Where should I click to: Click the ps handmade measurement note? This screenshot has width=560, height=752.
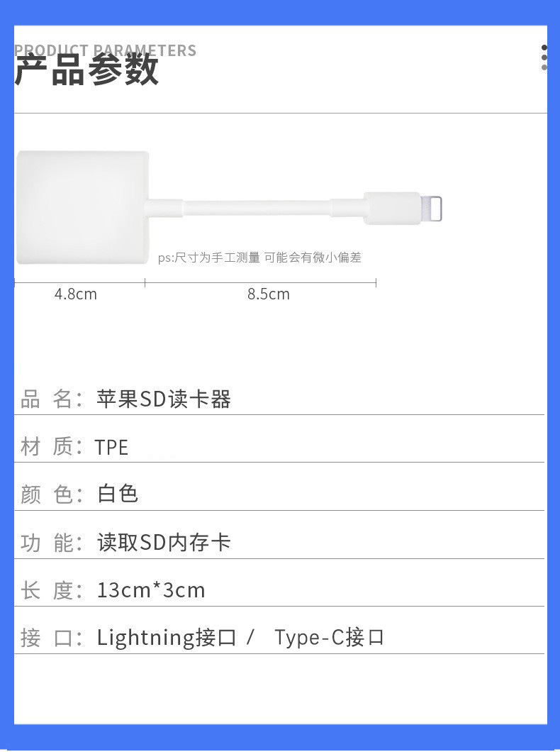click(x=259, y=258)
